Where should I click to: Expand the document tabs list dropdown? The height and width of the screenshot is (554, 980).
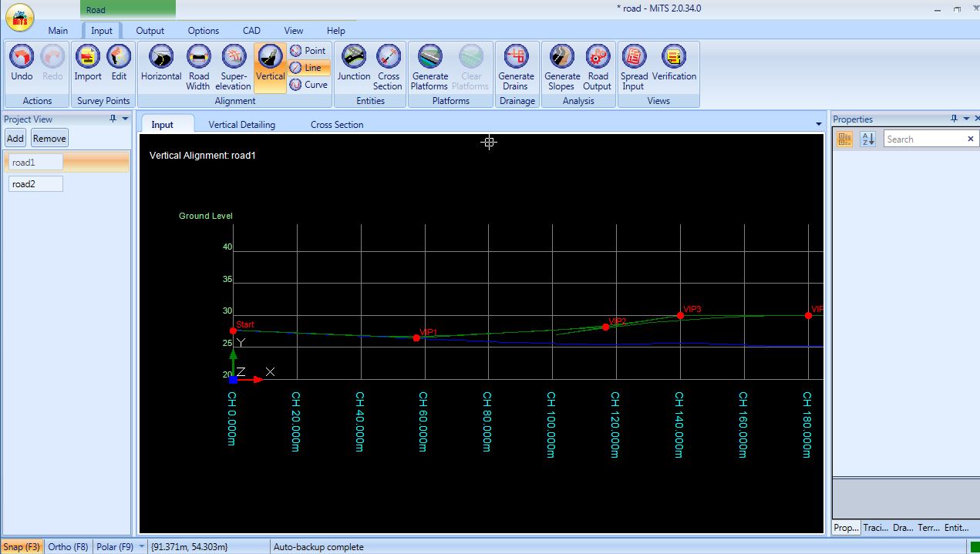818,125
